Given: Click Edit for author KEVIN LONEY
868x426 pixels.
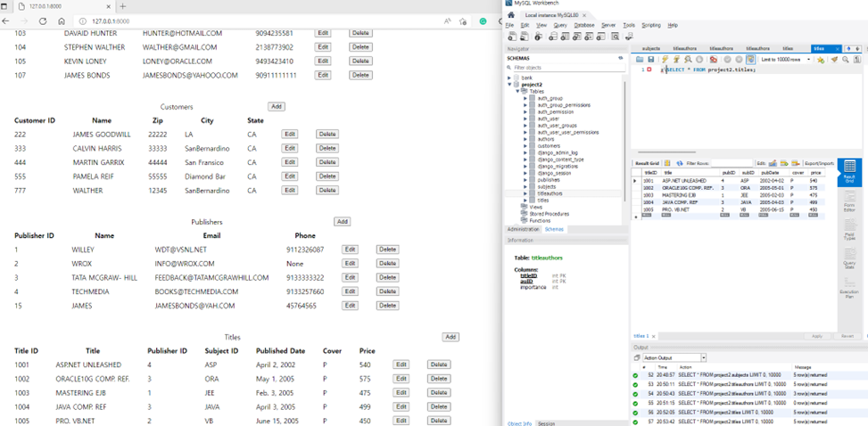Looking at the screenshot, I should (x=323, y=61).
